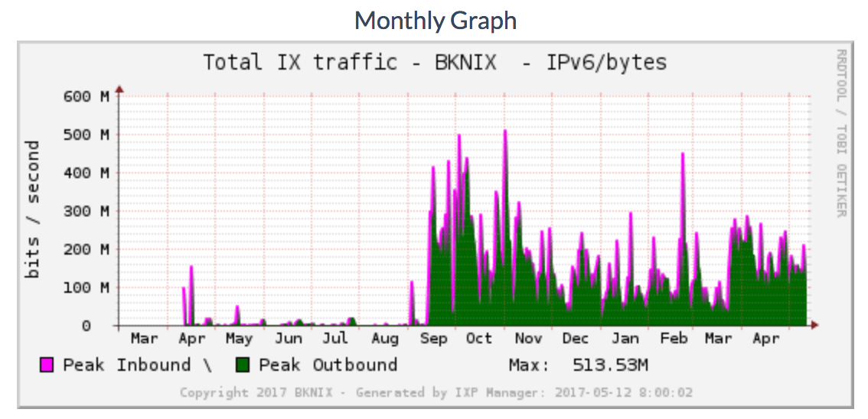Click the 'bits / second' y-axis label
Image resolution: width=868 pixels, height=419 pixels.
(33, 209)
